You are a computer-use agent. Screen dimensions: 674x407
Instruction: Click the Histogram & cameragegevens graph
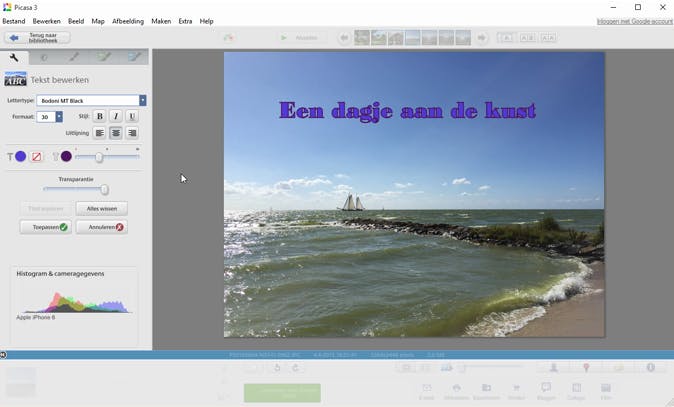(75, 302)
